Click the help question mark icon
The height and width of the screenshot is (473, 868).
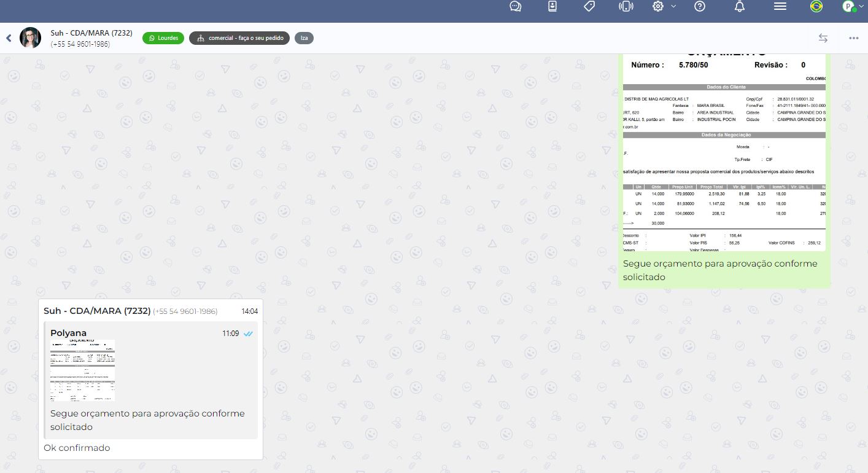coord(700,7)
